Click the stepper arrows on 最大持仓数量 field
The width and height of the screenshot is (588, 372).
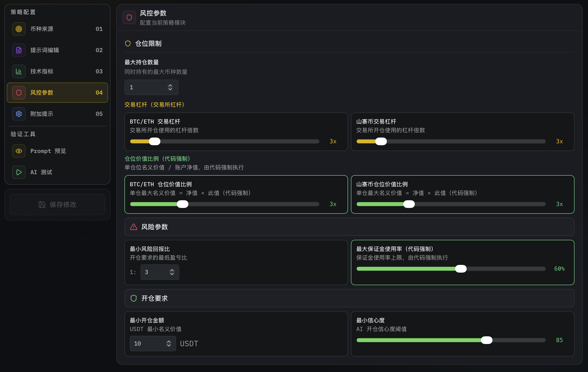click(x=170, y=87)
